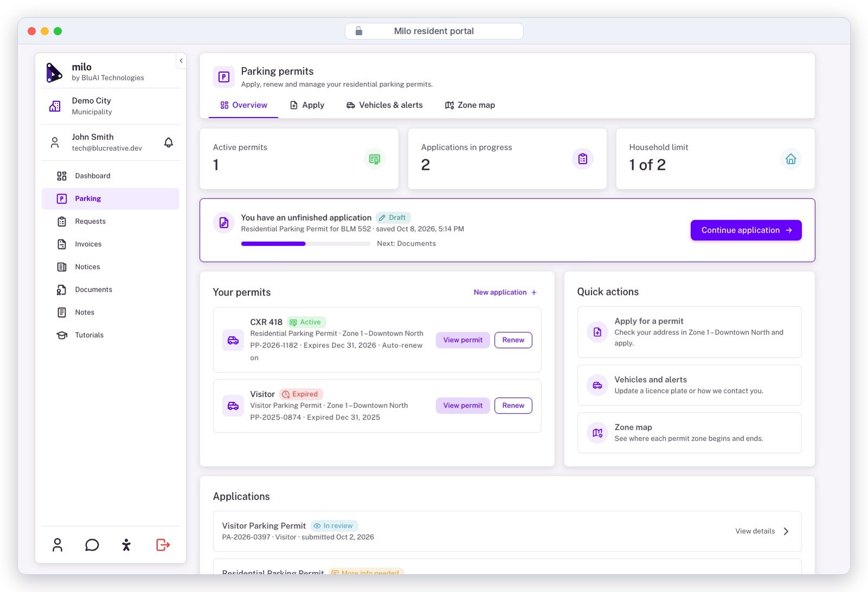The width and height of the screenshot is (868, 592).
Task: Click the unfinished application document icon
Action: tap(224, 222)
